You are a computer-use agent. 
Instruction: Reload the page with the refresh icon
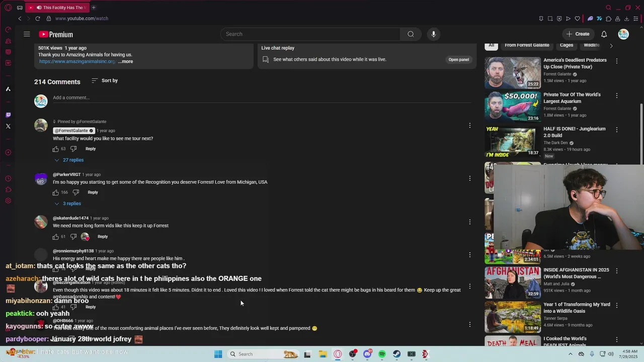(x=37, y=19)
